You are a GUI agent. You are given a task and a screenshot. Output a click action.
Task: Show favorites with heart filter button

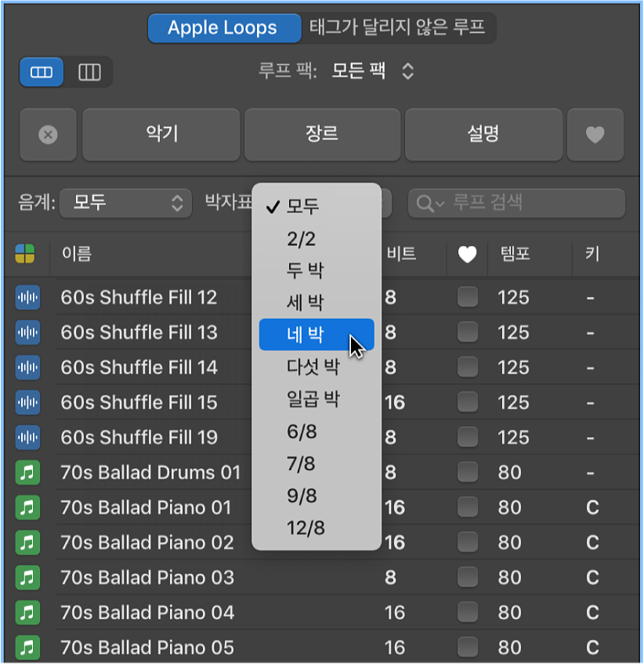pos(595,135)
